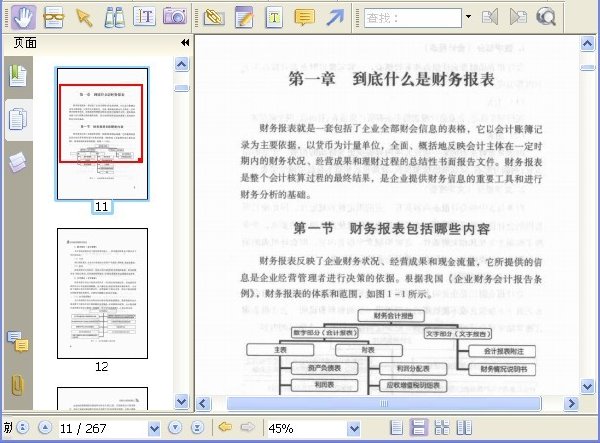Take a snapshot with camera tool
Image resolution: width=600 pixels, height=443 pixels.
(x=174, y=16)
